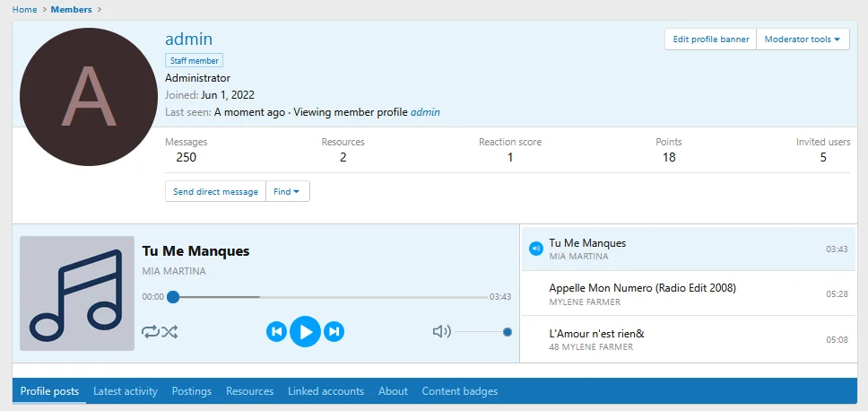The height and width of the screenshot is (411, 868).
Task: Open the Find dropdown
Action: [x=287, y=192]
